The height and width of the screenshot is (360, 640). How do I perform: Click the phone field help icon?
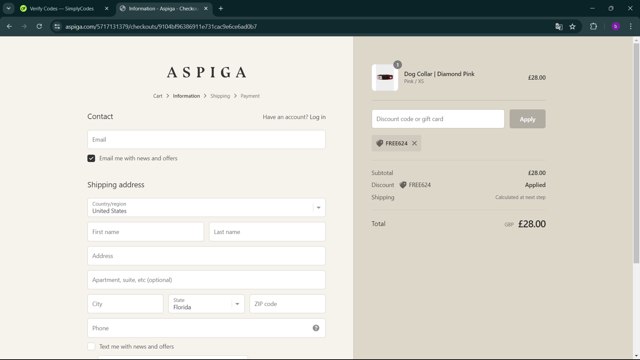coord(316,328)
